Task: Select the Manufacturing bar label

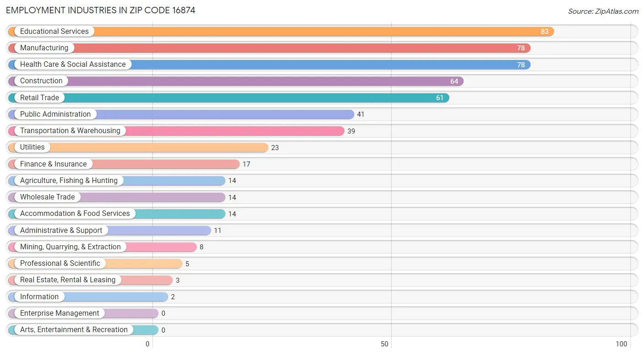Action: coord(44,48)
